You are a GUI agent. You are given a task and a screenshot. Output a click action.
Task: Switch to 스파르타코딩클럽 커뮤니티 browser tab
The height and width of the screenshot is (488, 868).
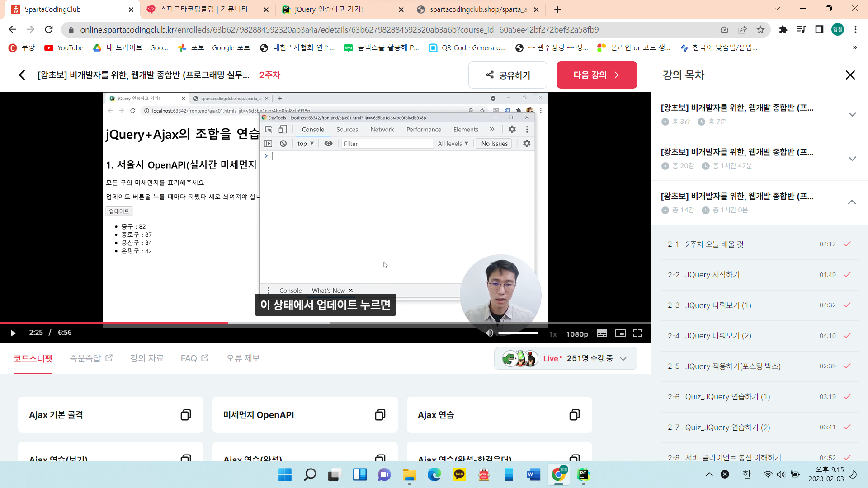pos(207,9)
